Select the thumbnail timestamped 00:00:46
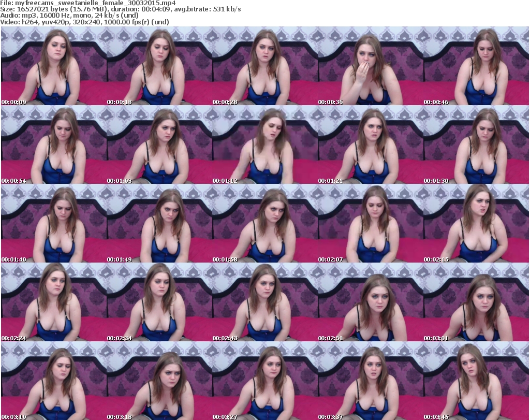Viewport: 530px width, 420px height. click(x=476, y=66)
